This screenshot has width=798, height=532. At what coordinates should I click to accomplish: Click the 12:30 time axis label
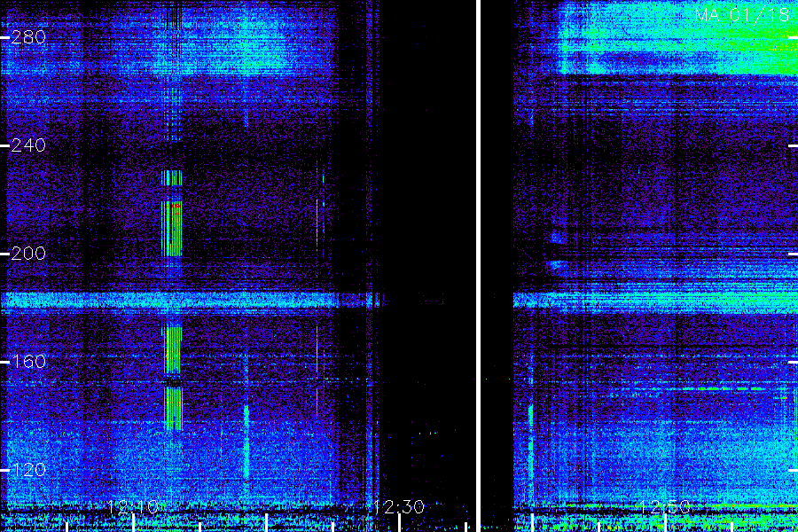coord(399,507)
